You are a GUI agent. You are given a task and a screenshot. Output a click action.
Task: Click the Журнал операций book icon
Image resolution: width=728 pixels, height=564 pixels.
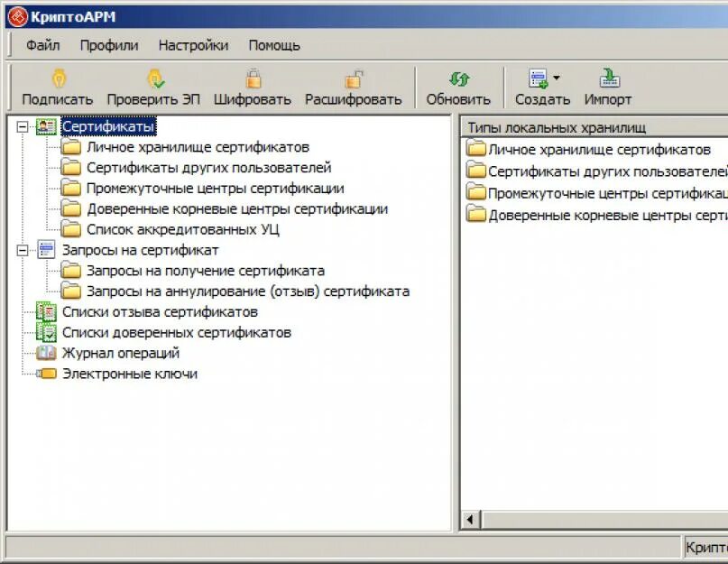pos(46,353)
